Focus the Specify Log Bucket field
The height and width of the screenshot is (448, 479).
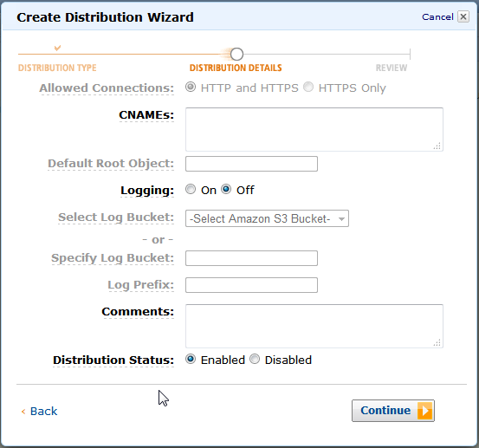[x=251, y=258]
